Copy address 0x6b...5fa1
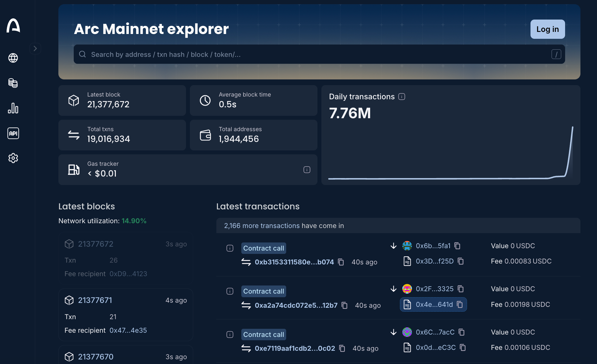This screenshot has width=597, height=364. tap(457, 246)
